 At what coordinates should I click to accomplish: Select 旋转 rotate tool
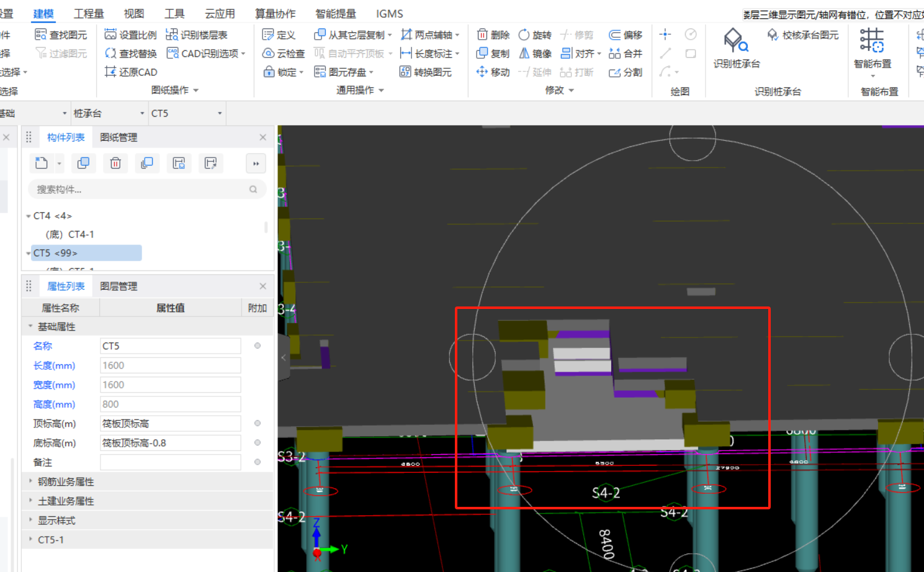[x=535, y=35]
